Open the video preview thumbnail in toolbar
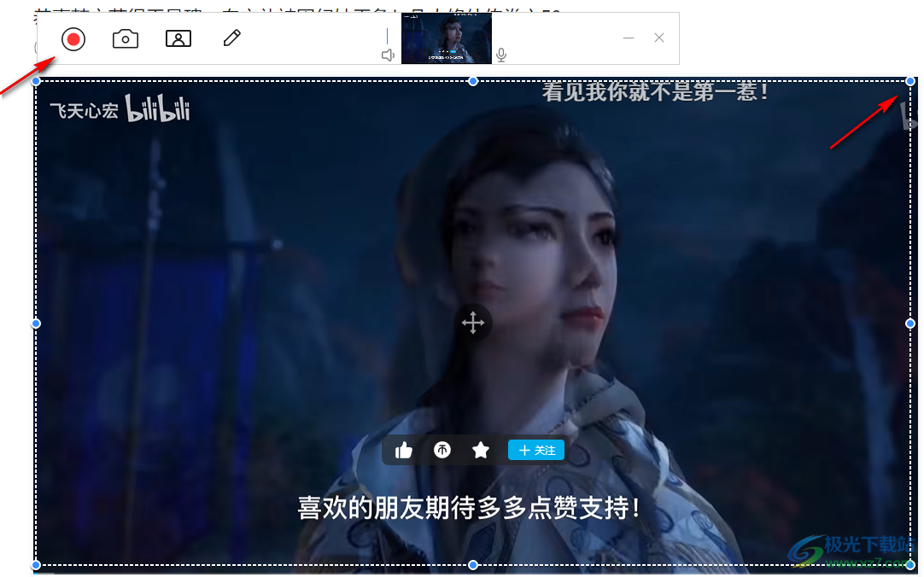This screenshot has height=577, width=924. [447, 38]
